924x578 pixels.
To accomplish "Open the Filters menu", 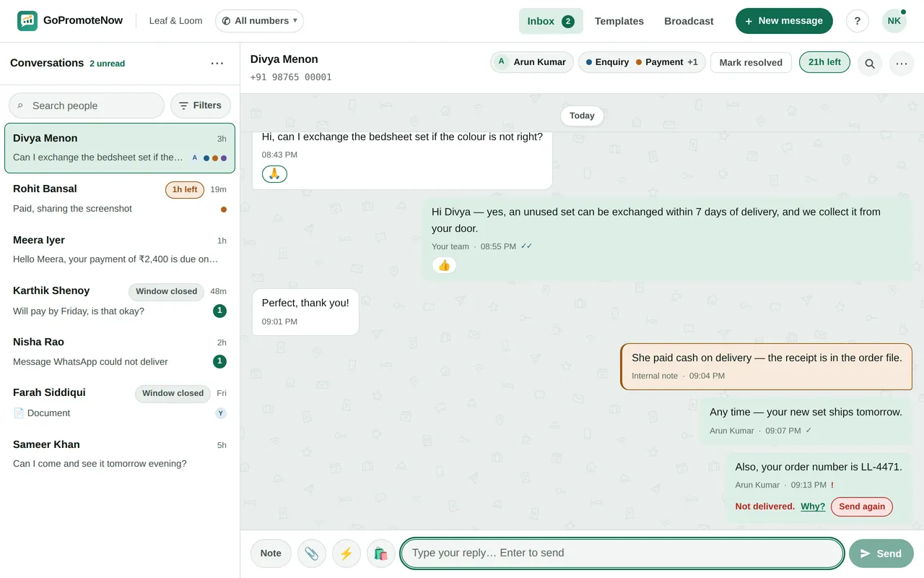I will 201,105.
